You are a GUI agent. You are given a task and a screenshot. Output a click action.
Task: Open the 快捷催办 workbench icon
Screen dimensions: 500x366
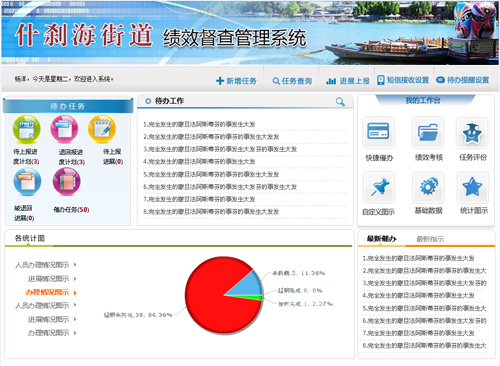tap(378, 132)
